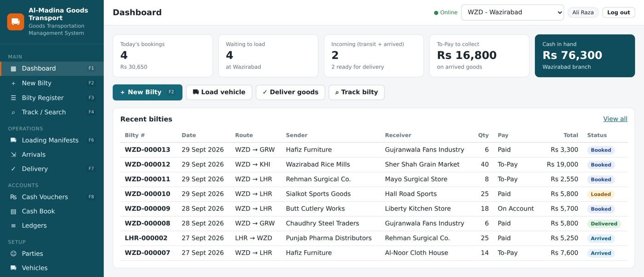The height and width of the screenshot is (277, 644).
Task: Click receiver Sher Shah Grain Market
Action: click(x=422, y=164)
